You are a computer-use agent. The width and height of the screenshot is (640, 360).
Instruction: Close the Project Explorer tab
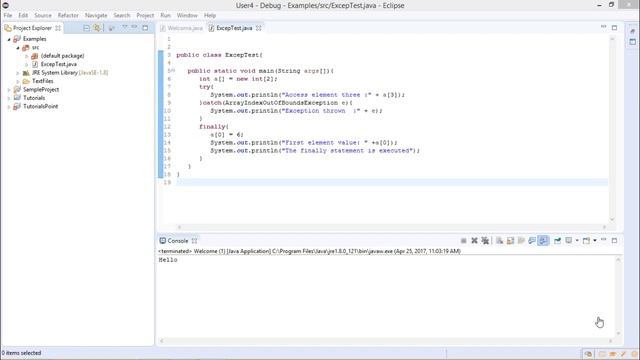(x=58, y=28)
